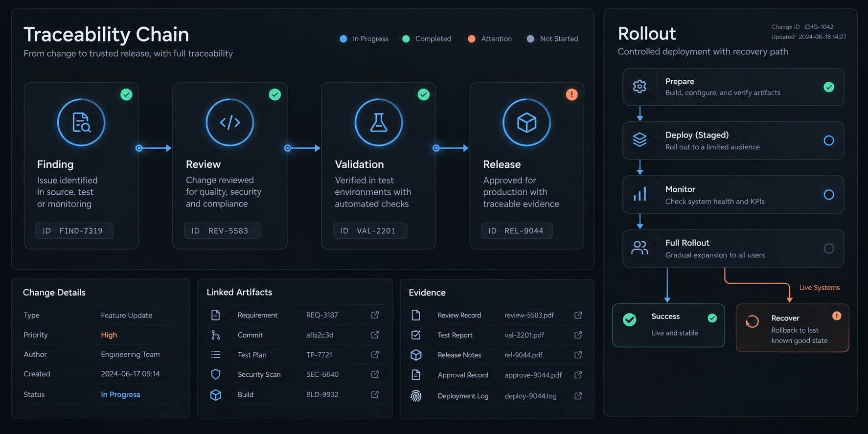Image resolution: width=868 pixels, height=434 pixels.
Task: Open external link for Commit a1b2c3d
Action: 375,335
